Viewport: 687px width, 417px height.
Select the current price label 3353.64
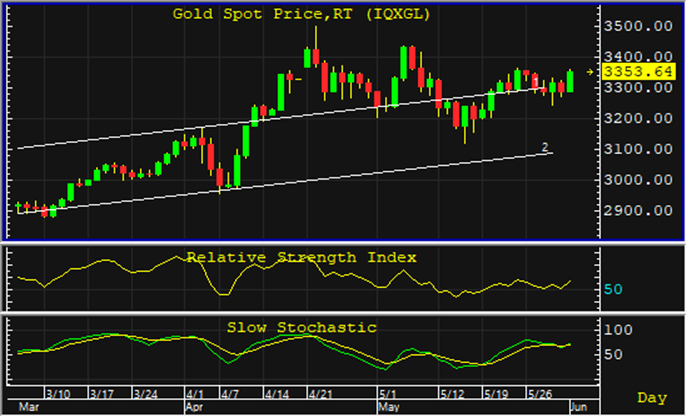(x=638, y=71)
